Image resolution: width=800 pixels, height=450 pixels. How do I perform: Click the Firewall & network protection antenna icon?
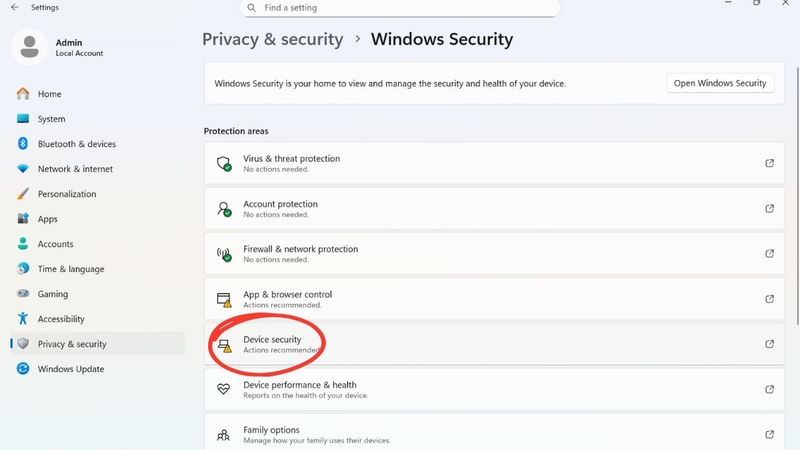pyautogui.click(x=223, y=254)
